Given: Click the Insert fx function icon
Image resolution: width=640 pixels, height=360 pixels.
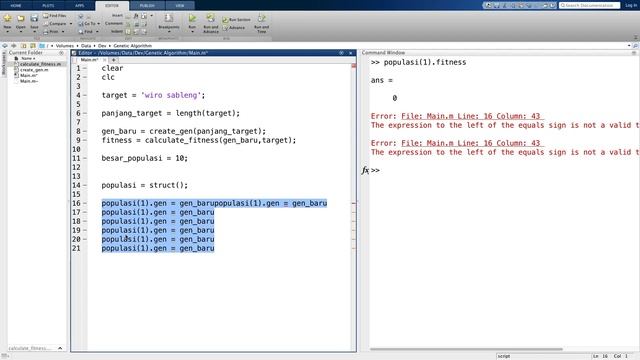Looking at the screenshot, I should [136, 16].
